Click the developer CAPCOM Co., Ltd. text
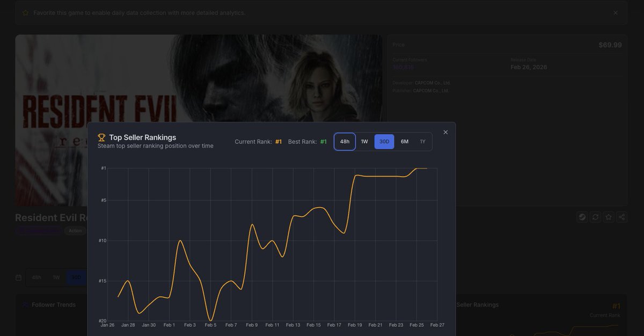The image size is (644, 336). click(x=433, y=83)
